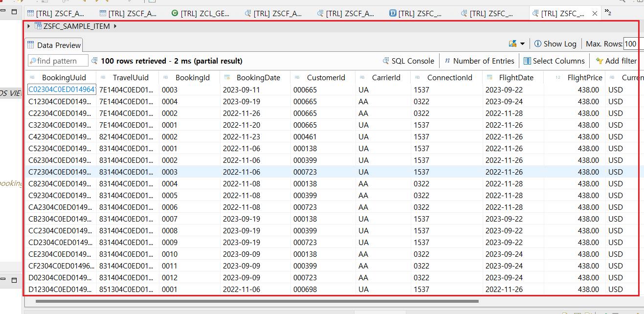Switch to the [TRL] ZCL_GE... editor tab
The width and height of the screenshot is (644, 314).
point(201,14)
